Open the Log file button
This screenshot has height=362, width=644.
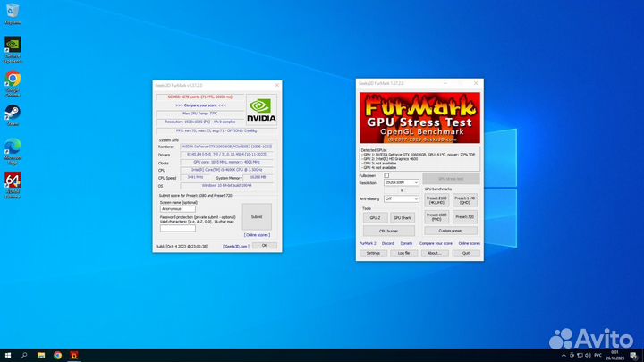tap(403, 254)
